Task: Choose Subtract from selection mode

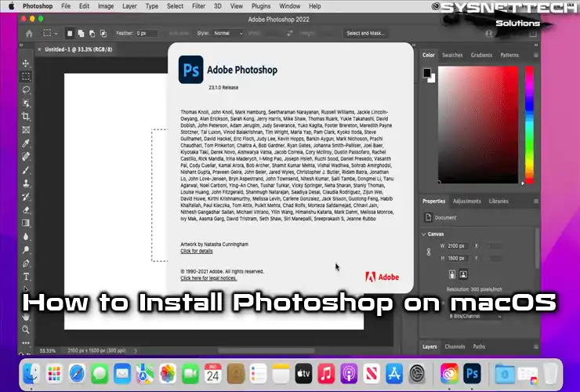Action: click(92, 33)
